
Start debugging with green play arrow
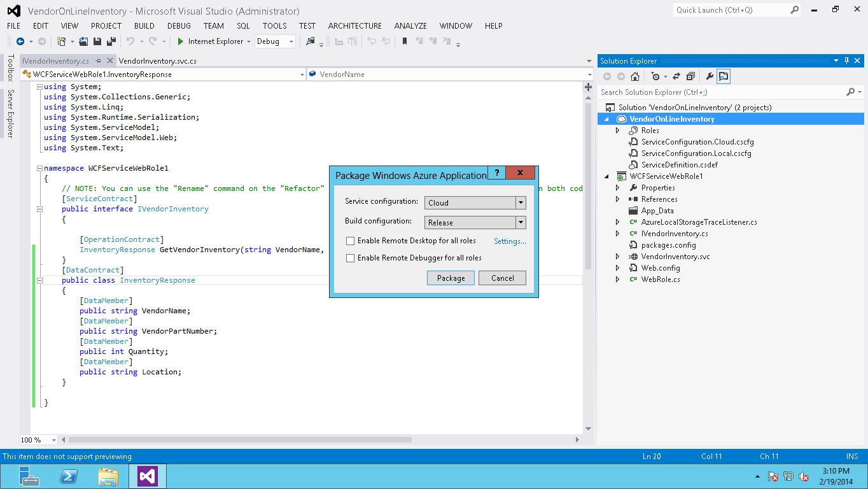[181, 41]
